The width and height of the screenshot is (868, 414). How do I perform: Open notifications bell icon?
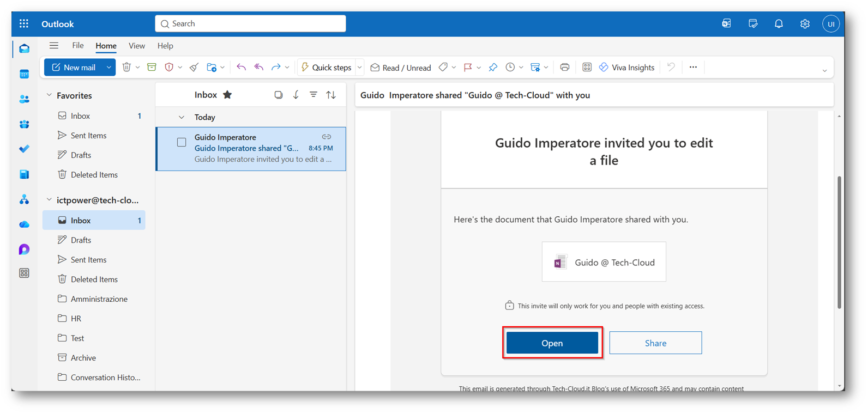pos(779,24)
